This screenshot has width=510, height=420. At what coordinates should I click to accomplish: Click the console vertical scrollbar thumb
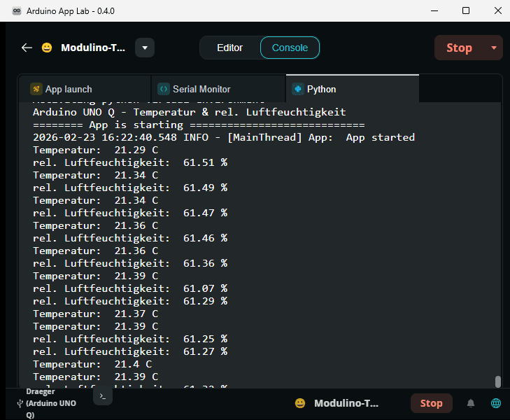497,381
